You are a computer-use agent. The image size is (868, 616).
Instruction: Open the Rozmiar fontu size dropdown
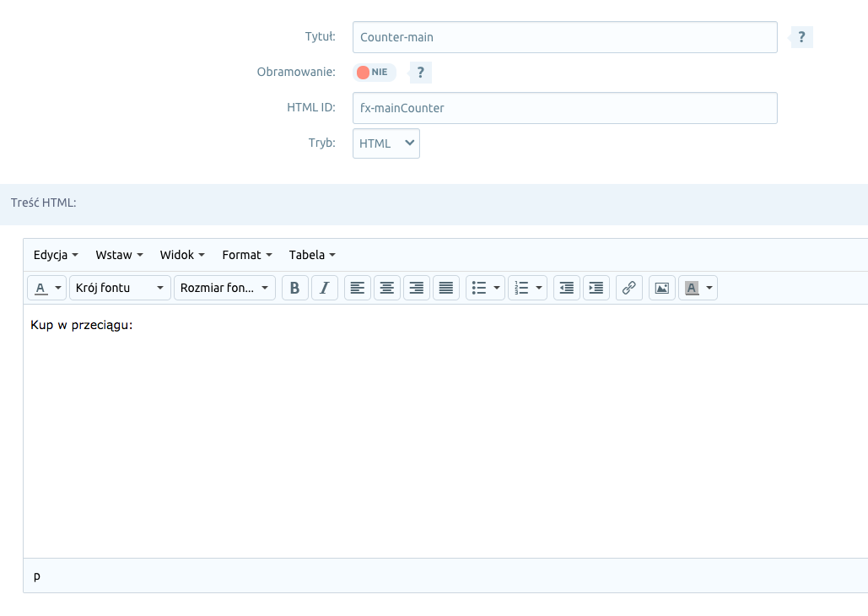pyautogui.click(x=225, y=288)
